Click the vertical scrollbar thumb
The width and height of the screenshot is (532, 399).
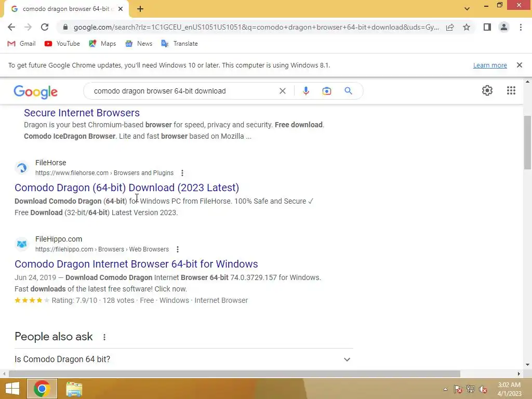point(527,142)
